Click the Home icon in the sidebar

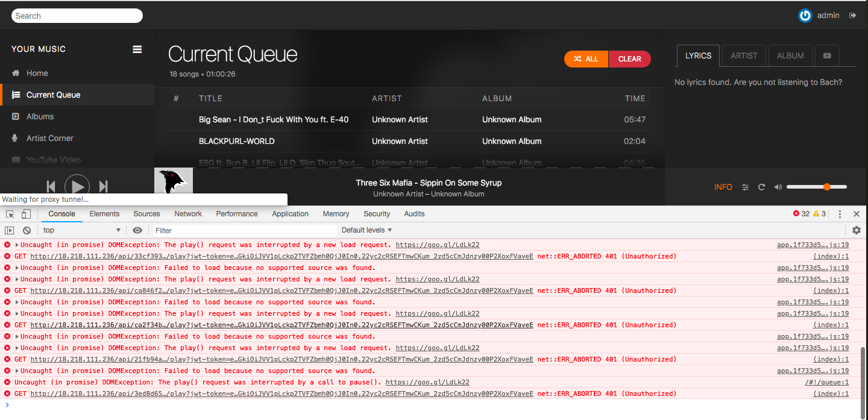click(14, 73)
